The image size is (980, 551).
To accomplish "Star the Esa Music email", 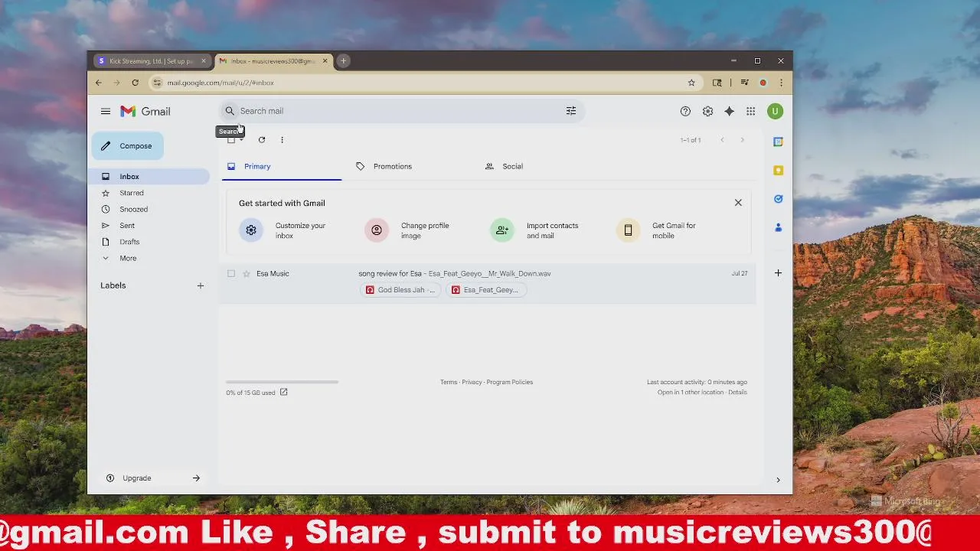I will (247, 274).
